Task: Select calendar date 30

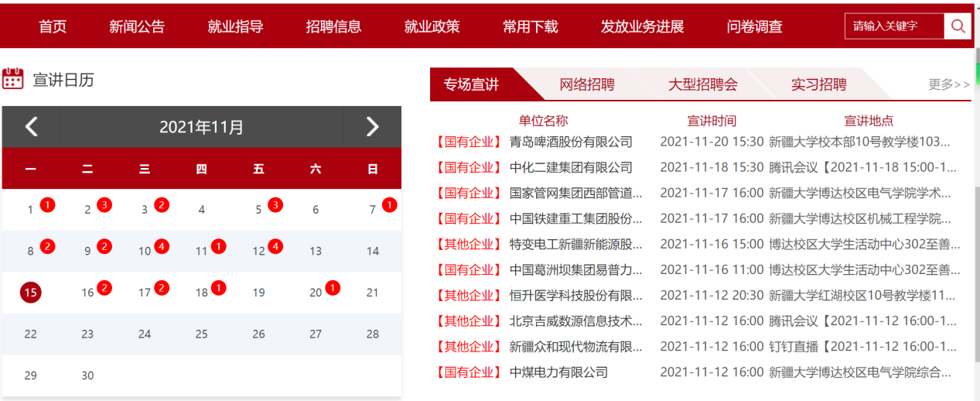Action: pos(87,375)
